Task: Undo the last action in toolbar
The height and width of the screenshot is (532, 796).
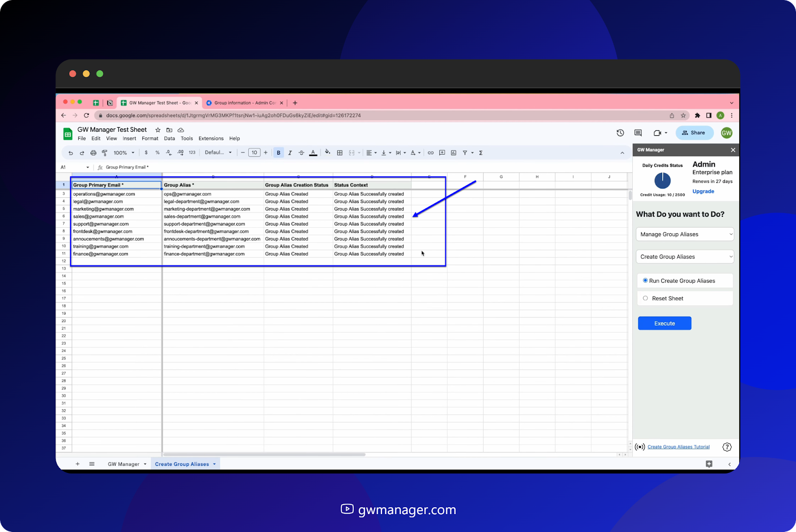Action: (x=71, y=153)
